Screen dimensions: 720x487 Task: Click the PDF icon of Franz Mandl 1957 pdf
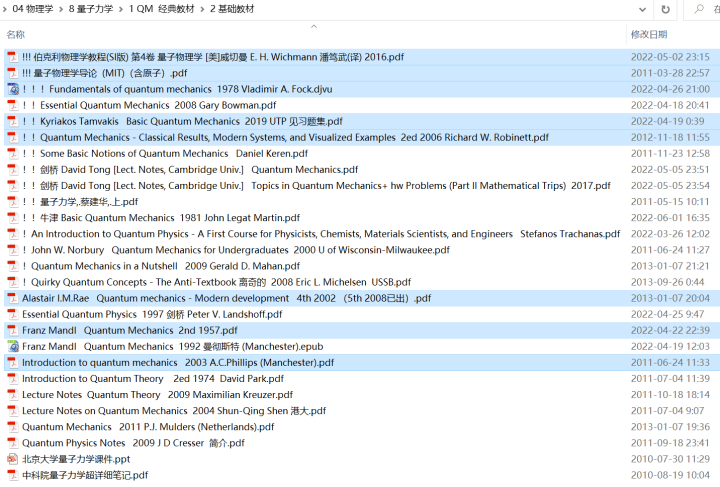13,330
